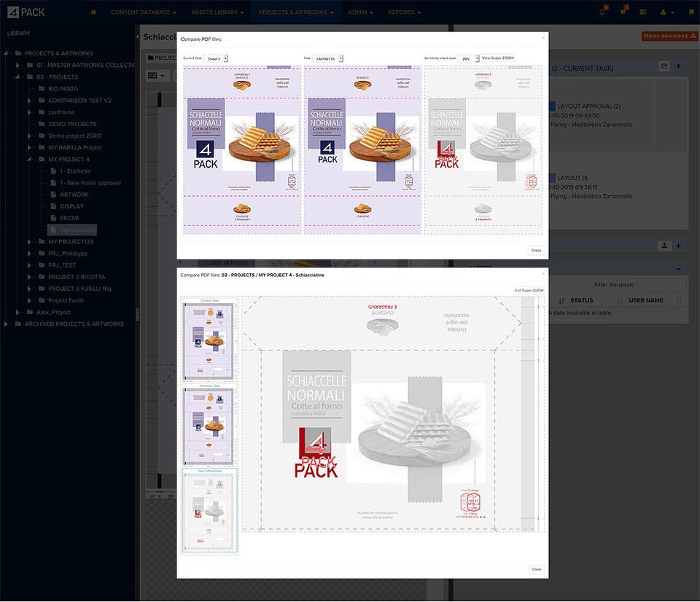Click the LAYOUT (1) task entry
Viewport: 700px width, 602px height.
(x=572, y=178)
